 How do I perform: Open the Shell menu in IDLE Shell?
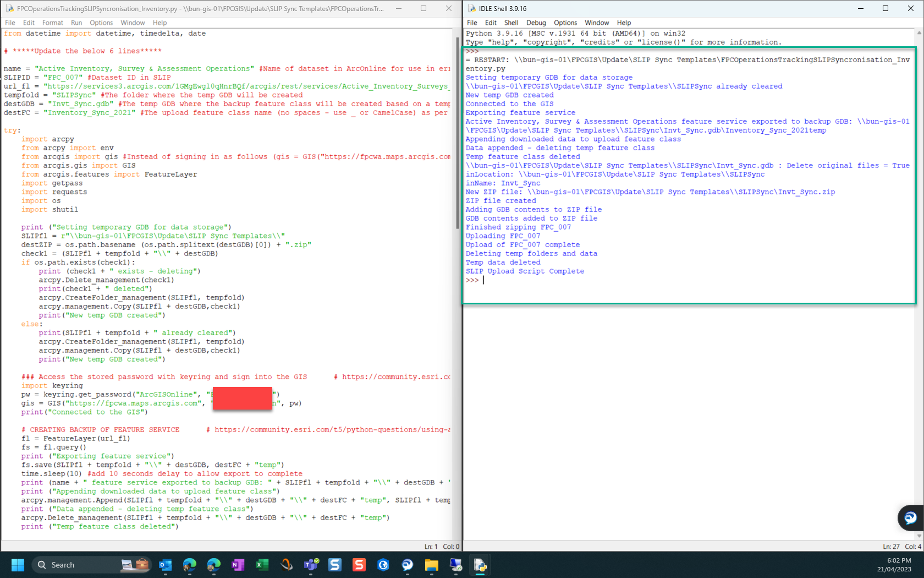[512, 23]
